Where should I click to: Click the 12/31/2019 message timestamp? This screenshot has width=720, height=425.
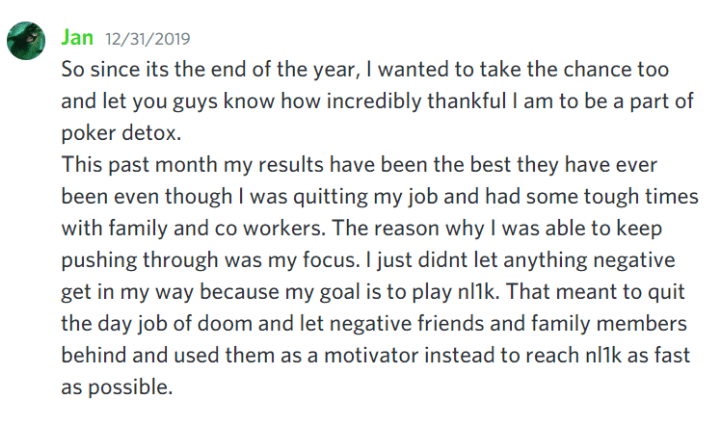(147, 39)
